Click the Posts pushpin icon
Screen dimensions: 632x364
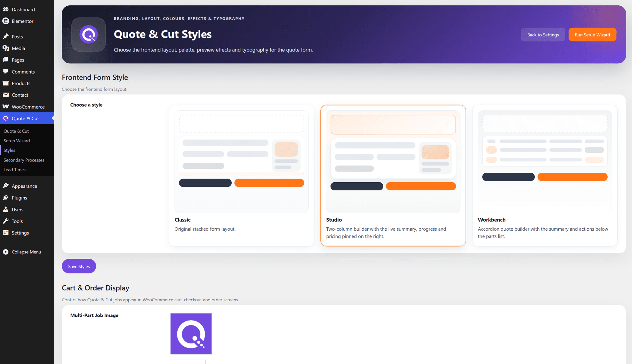[x=6, y=36]
